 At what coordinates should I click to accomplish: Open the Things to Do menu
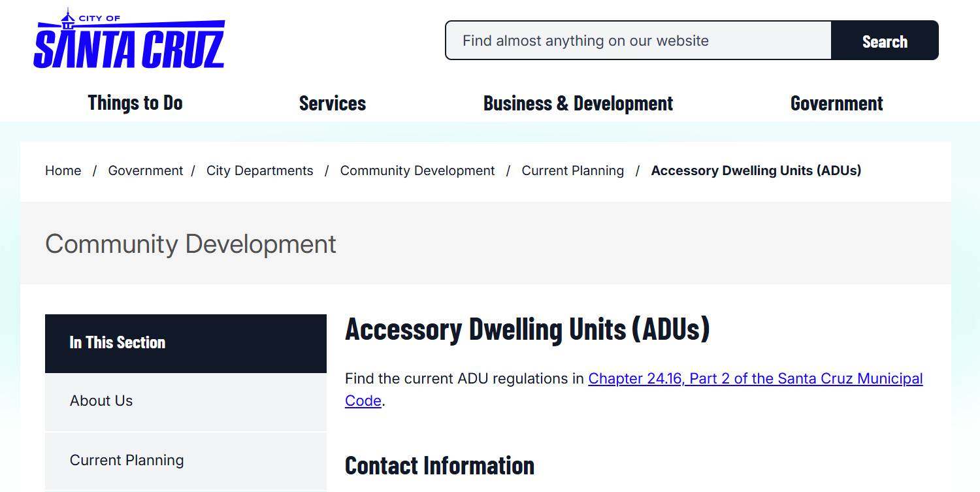(x=135, y=103)
